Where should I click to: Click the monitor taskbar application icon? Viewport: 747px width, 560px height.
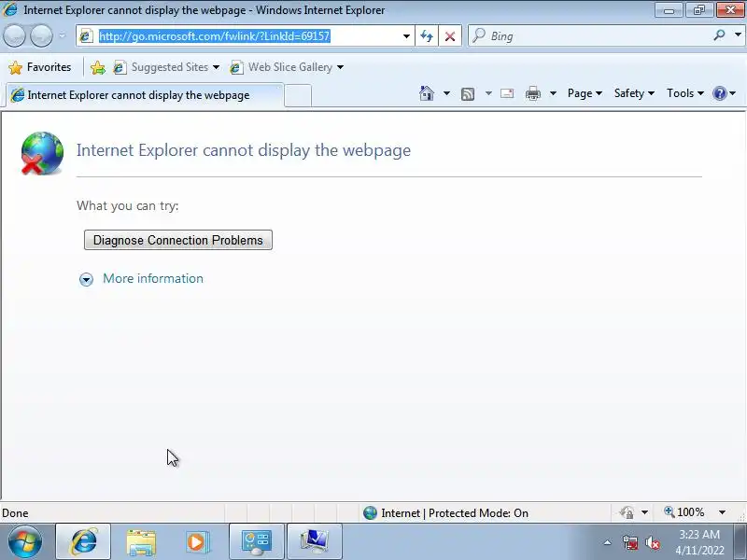point(315,542)
